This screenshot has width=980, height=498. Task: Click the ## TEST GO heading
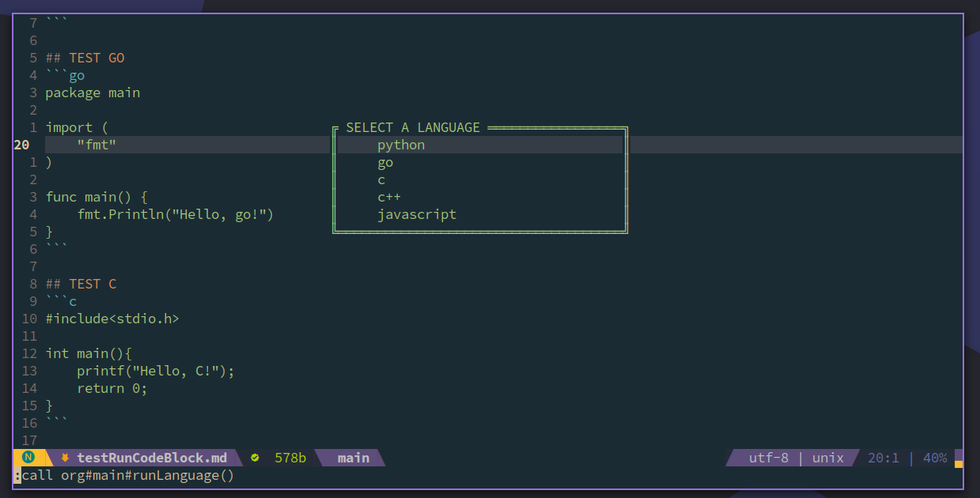click(85, 58)
